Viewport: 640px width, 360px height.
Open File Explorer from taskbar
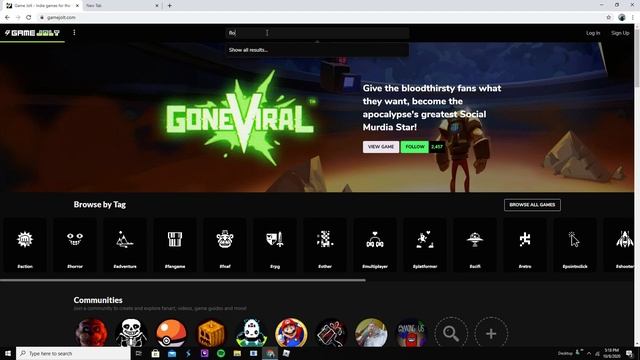click(x=237, y=353)
